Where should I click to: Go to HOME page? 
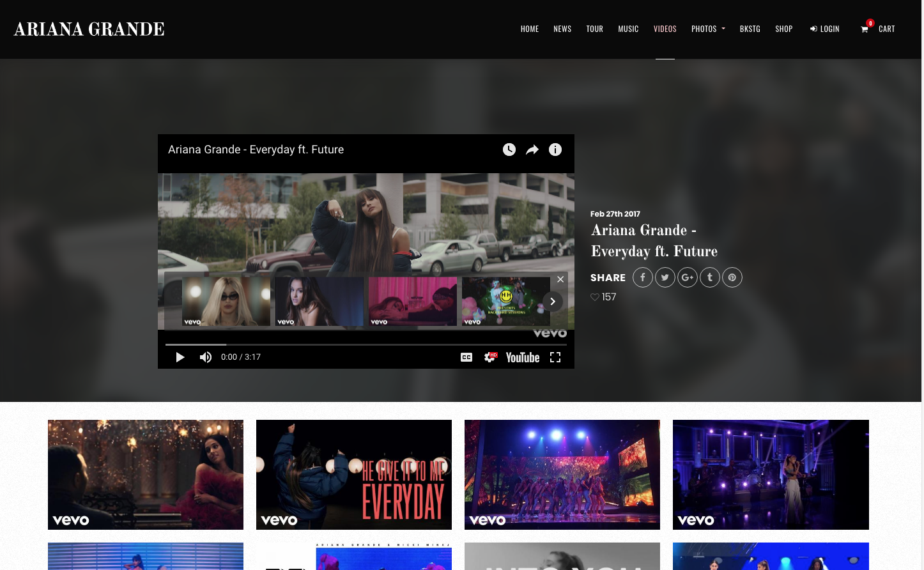[530, 29]
